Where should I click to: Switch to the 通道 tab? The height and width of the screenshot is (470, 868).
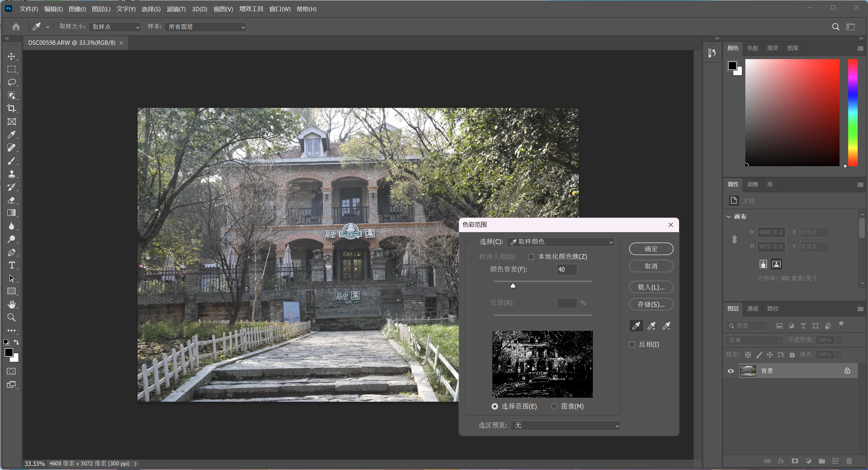(753, 308)
